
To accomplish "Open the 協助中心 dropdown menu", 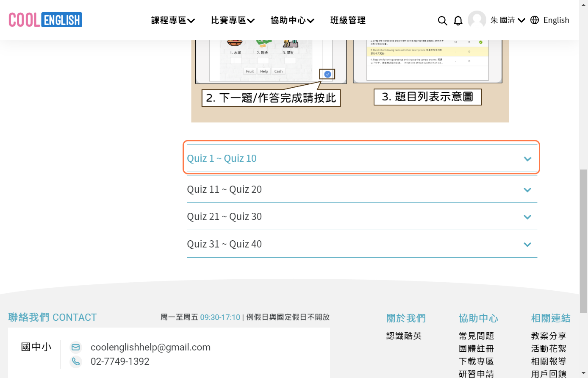I will 292,20.
